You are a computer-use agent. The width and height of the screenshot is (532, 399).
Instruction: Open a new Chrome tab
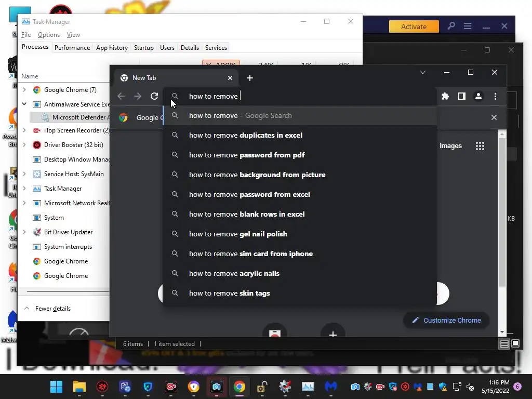(250, 78)
